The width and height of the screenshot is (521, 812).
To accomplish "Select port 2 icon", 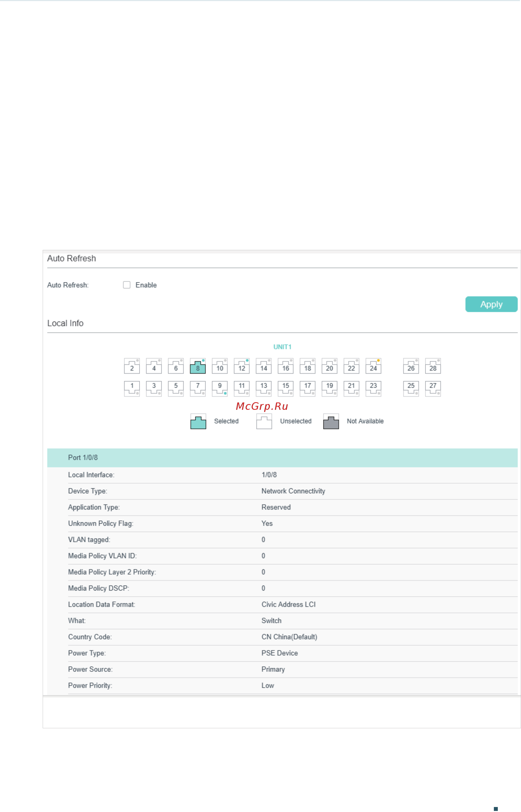I will point(132,366).
